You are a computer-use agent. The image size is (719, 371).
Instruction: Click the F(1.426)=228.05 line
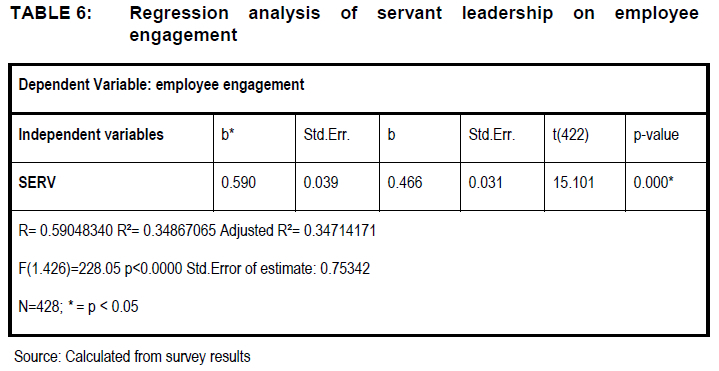pyautogui.click(x=194, y=268)
